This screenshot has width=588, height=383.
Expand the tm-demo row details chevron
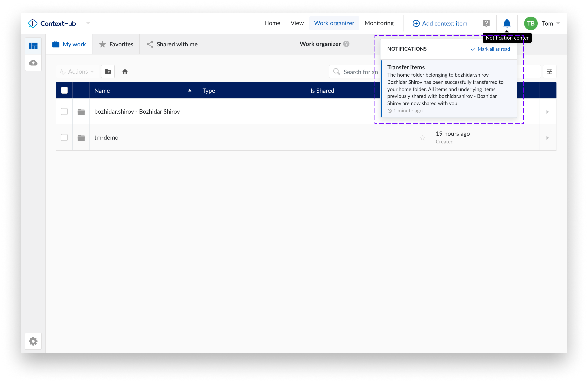coord(548,137)
